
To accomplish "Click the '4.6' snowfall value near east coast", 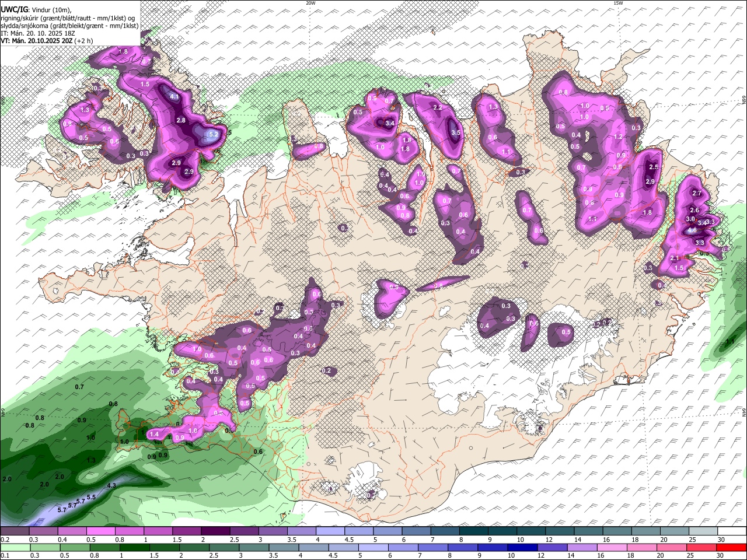I will pyautogui.click(x=692, y=230).
